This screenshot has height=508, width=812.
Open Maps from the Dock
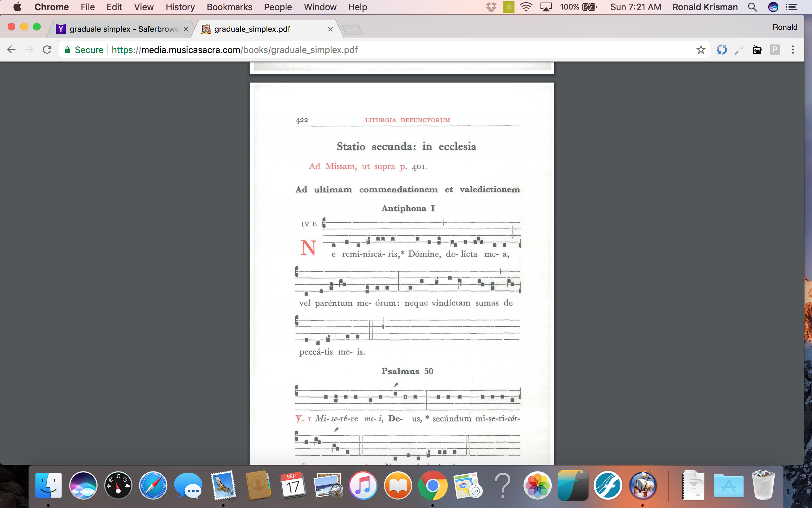click(468, 485)
